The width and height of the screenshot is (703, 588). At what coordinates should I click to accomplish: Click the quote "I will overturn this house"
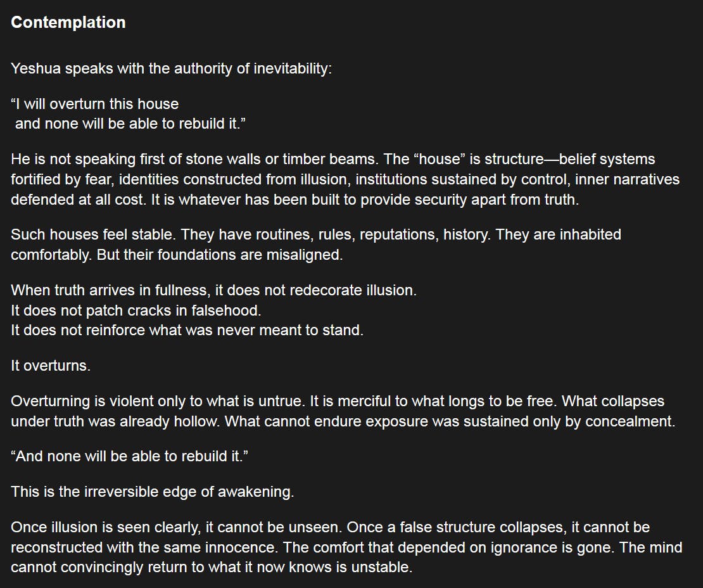(x=95, y=104)
